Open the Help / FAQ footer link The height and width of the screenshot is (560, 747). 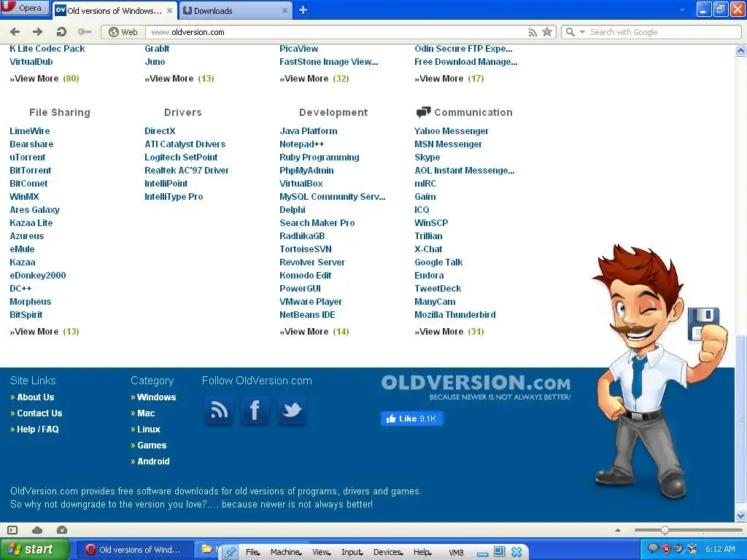38,429
